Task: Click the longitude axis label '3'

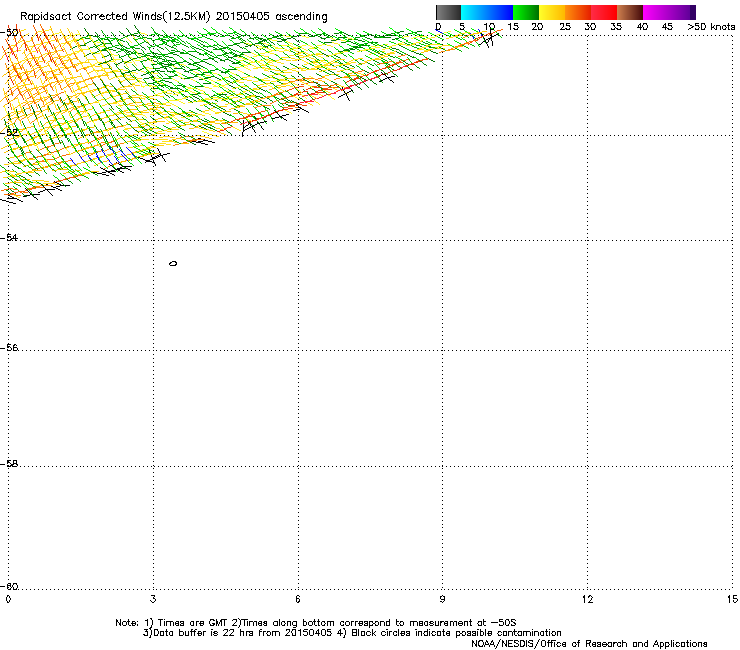Action: click(x=153, y=599)
